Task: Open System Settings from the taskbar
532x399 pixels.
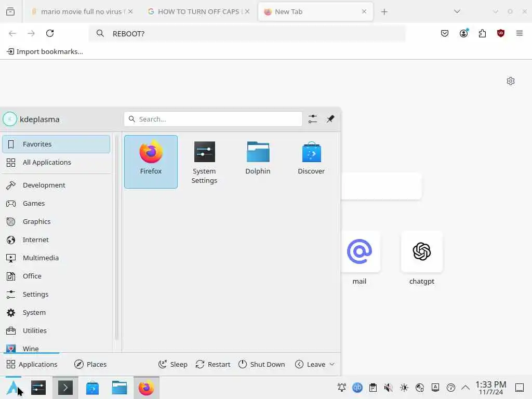Action: [38, 388]
